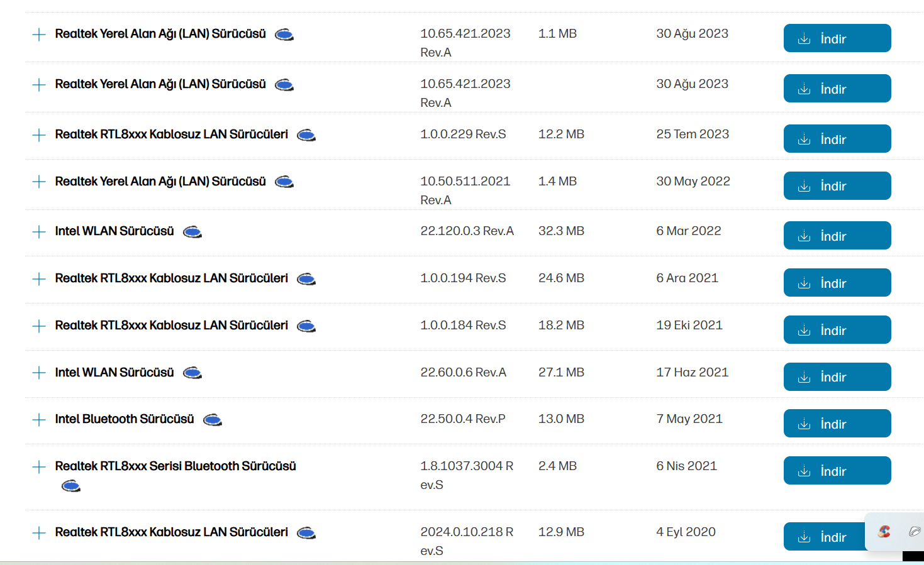Viewport: 924px width, 565px height.
Task: Expand Realtek RTL8xxx Serisi Bluetooth row
Action: (x=39, y=467)
